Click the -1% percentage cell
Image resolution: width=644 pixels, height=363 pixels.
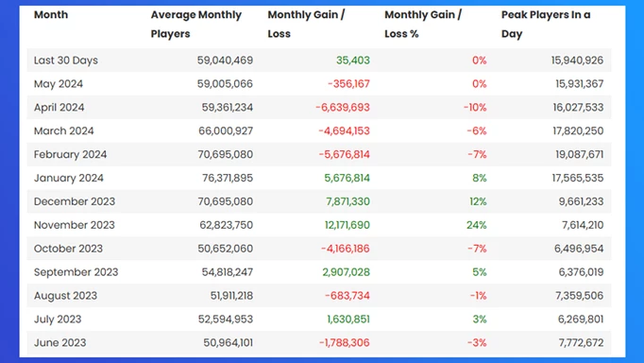pyautogui.click(x=479, y=296)
